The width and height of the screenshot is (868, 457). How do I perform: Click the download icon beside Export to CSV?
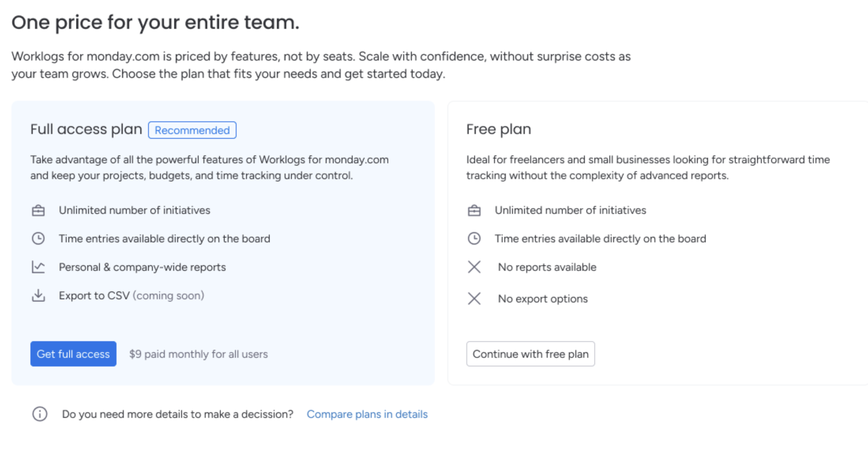coord(38,295)
